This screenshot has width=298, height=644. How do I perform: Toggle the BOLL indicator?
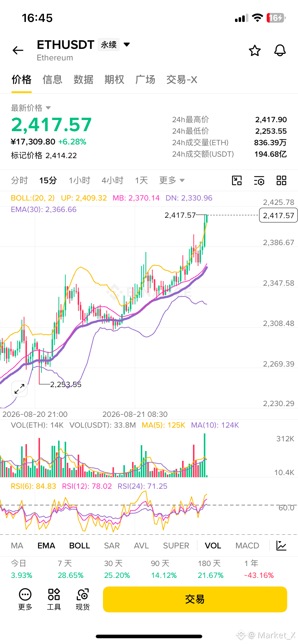(x=80, y=546)
